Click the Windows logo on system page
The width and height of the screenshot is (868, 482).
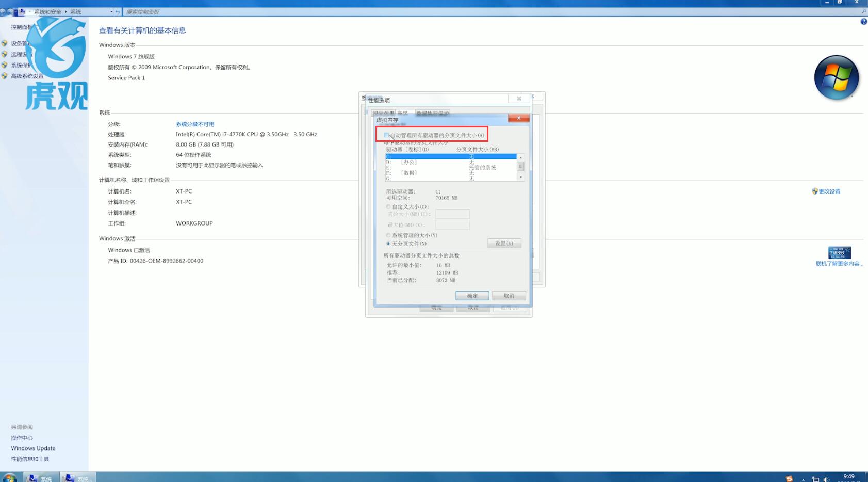(x=837, y=77)
